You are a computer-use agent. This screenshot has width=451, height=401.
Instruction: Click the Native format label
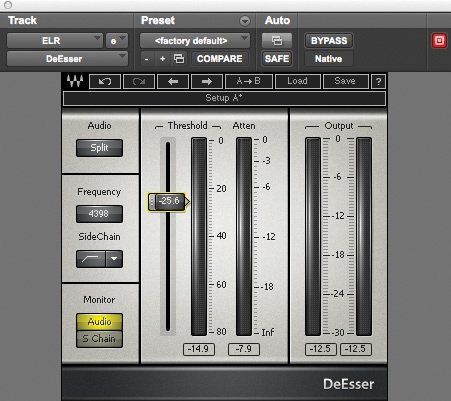pyautogui.click(x=329, y=59)
